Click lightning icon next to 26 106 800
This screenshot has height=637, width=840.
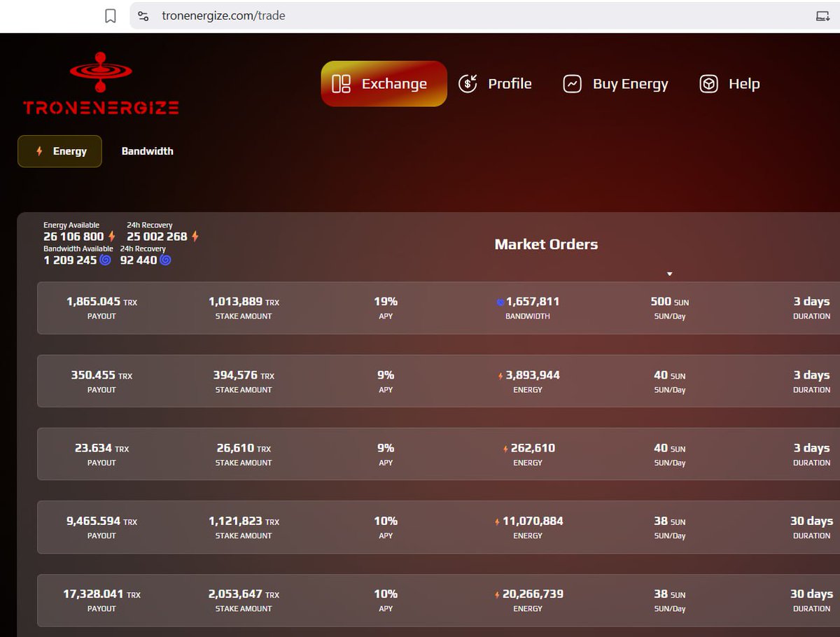111,237
